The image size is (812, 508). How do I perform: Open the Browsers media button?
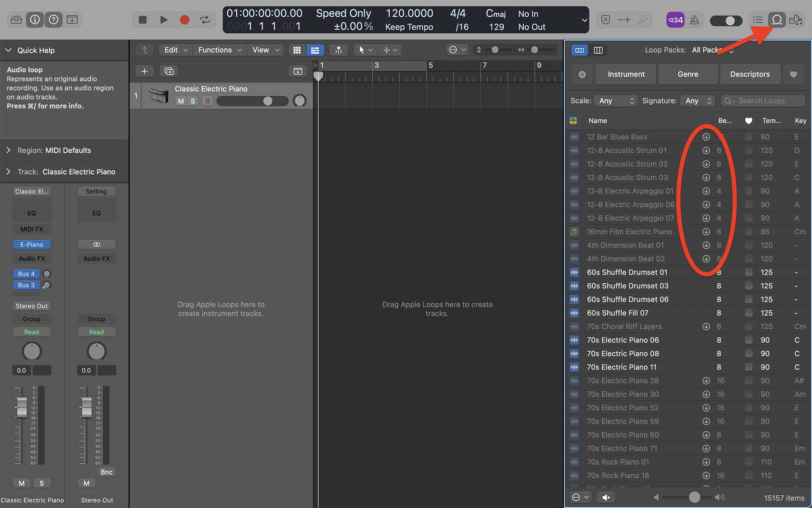[796, 20]
